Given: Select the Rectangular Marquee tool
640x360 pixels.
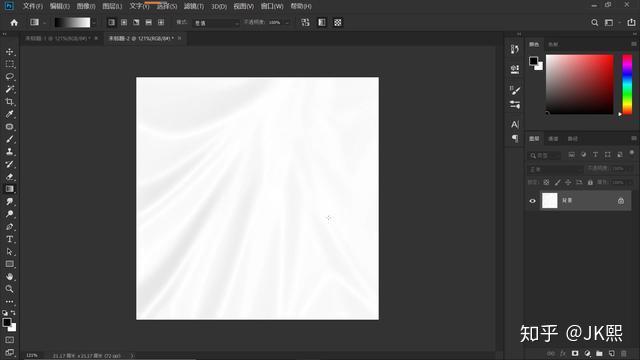Looking at the screenshot, I should pos(9,64).
